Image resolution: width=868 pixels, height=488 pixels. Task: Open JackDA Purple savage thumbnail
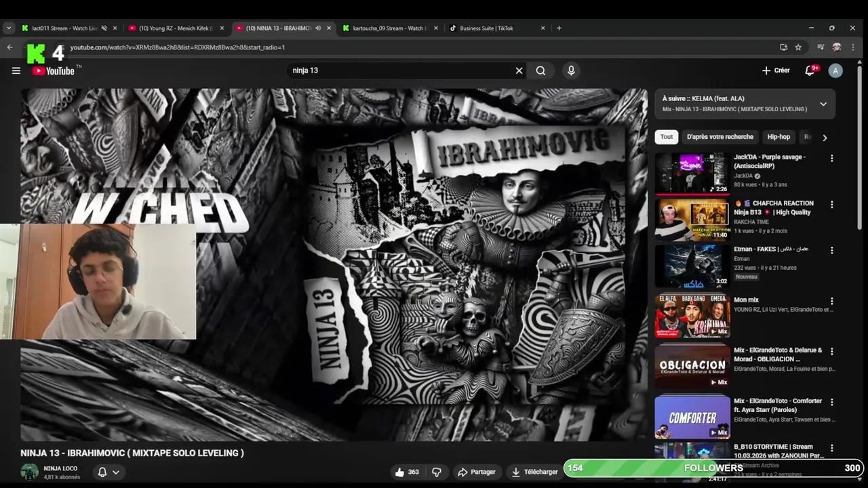coord(692,174)
